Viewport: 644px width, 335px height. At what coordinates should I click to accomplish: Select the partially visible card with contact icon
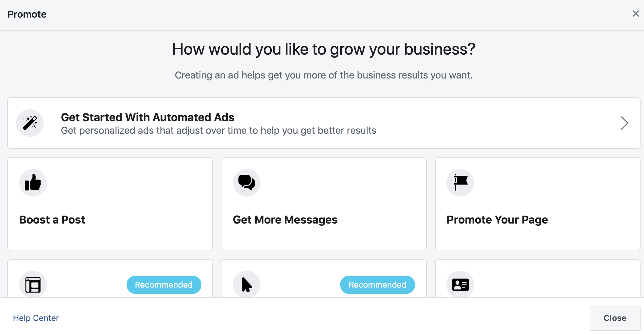tap(538, 279)
